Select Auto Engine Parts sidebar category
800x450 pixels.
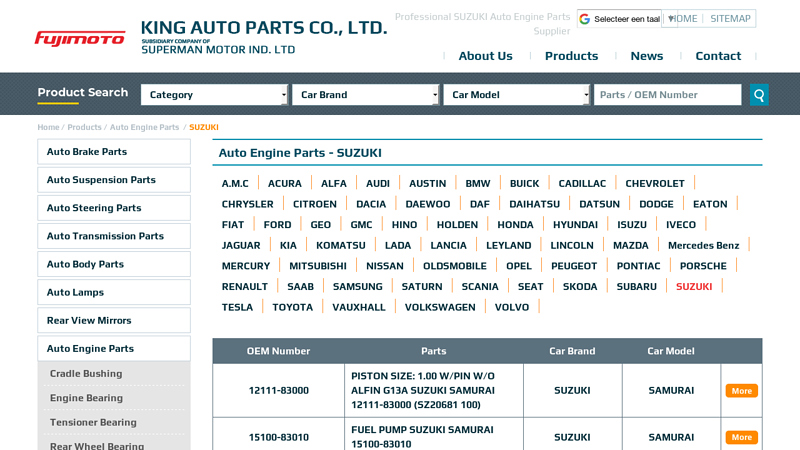(x=114, y=348)
